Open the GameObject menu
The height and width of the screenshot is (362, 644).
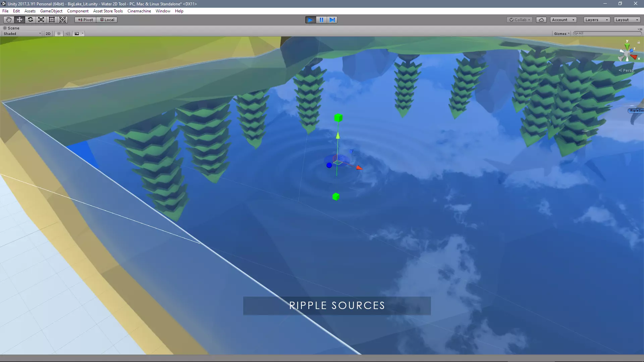pyautogui.click(x=51, y=11)
